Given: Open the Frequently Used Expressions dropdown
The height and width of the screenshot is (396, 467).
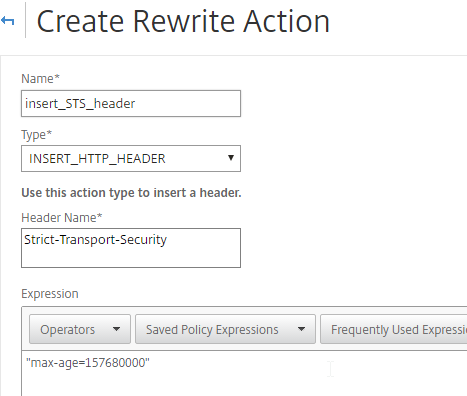Looking at the screenshot, I should tap(394, 329).
